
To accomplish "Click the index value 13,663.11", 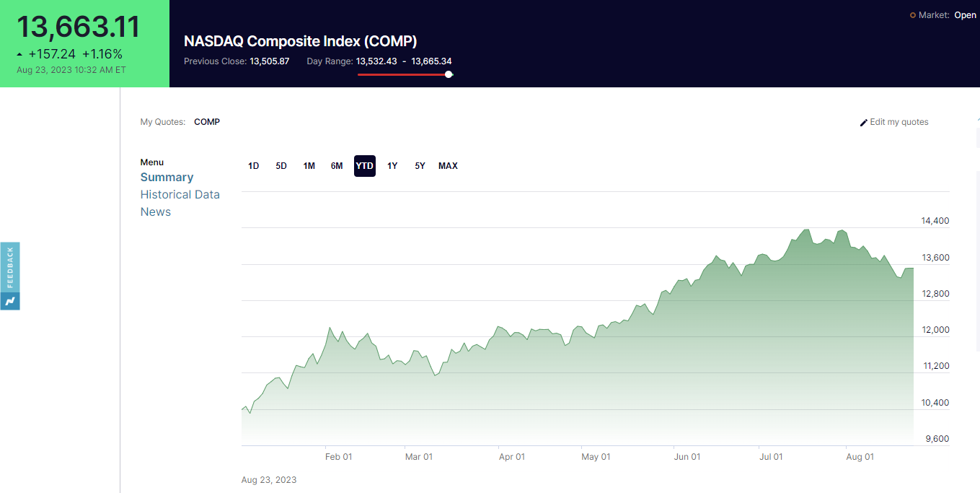I will [79, 27].
